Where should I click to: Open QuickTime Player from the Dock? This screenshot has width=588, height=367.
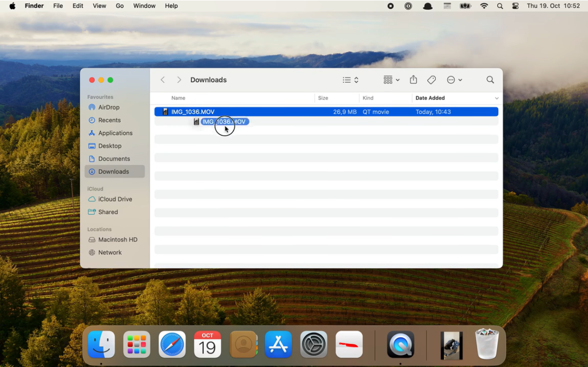401,345
